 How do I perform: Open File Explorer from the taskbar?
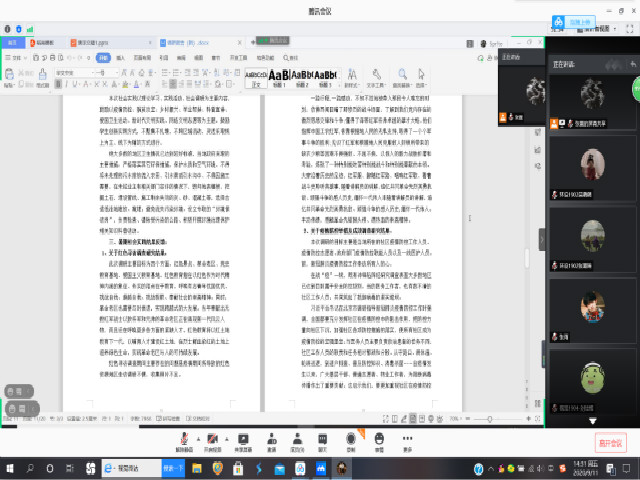(x=197, y=469)
